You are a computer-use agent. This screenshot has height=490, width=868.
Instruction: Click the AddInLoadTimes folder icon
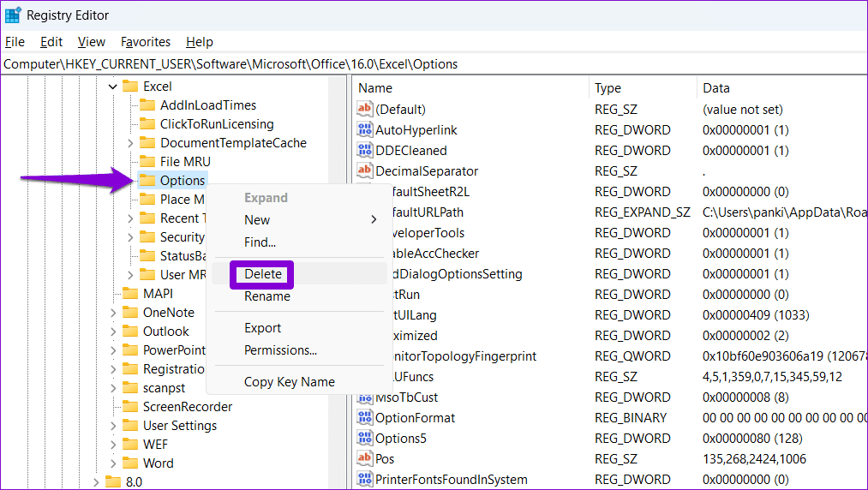[147, 105]
